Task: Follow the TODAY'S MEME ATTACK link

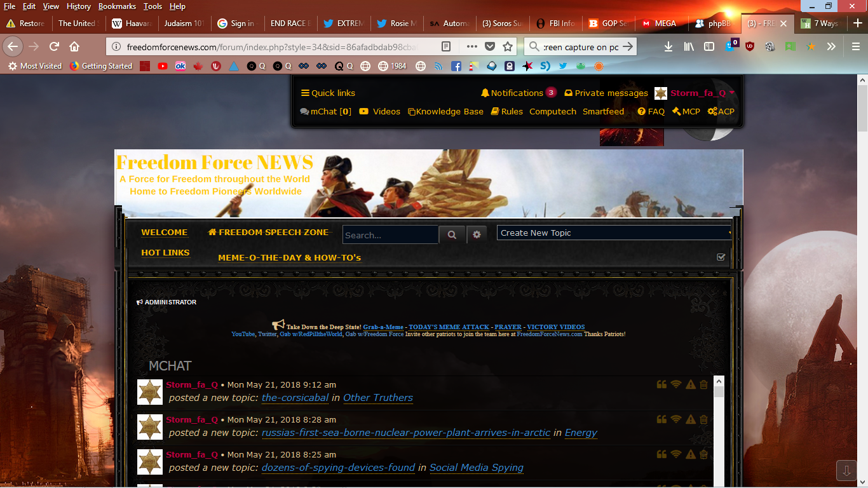Action: pyautogui.click(x=449, y=327)
